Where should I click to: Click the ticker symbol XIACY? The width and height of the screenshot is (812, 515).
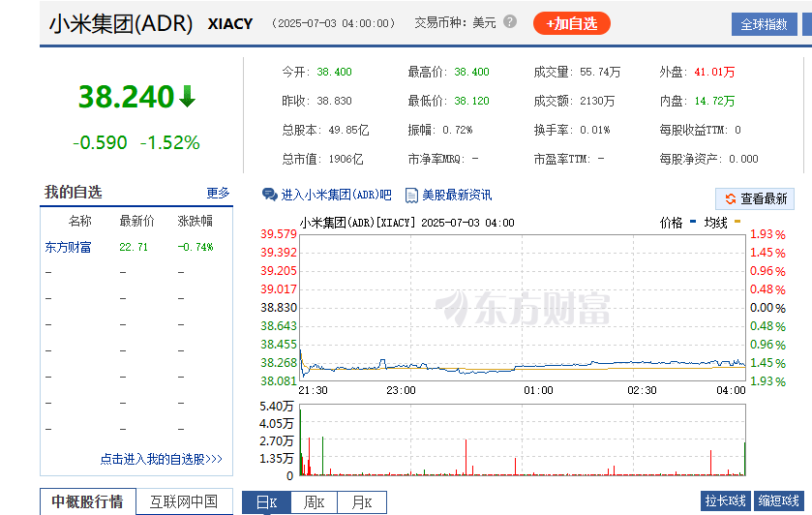[x=230, y=24]
